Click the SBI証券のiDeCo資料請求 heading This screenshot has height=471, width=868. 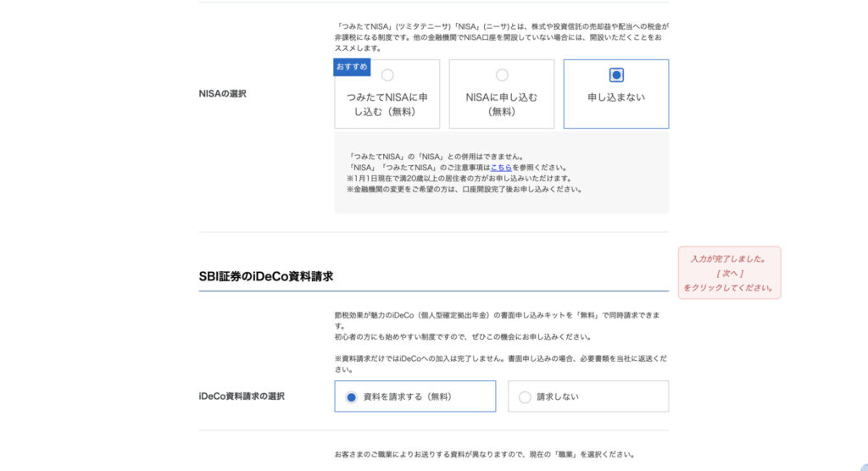point(265,276)
